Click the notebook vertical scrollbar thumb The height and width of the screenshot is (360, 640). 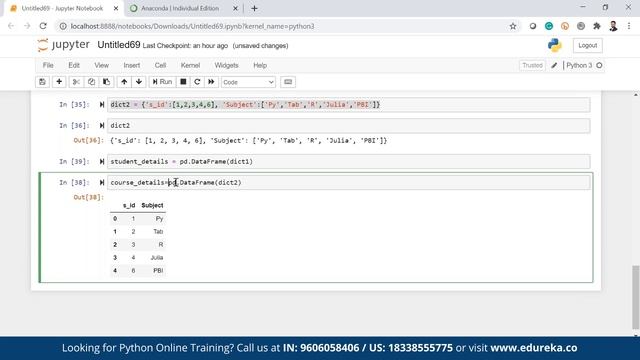pyautogui.click(x=636, y=296)
